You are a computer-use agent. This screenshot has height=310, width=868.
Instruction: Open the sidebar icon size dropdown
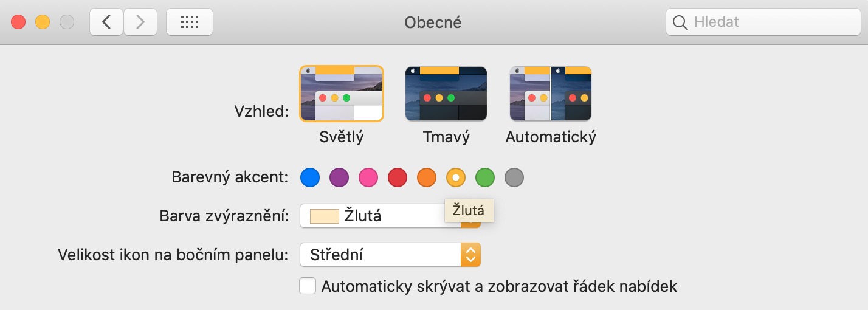tap(390, 255)
